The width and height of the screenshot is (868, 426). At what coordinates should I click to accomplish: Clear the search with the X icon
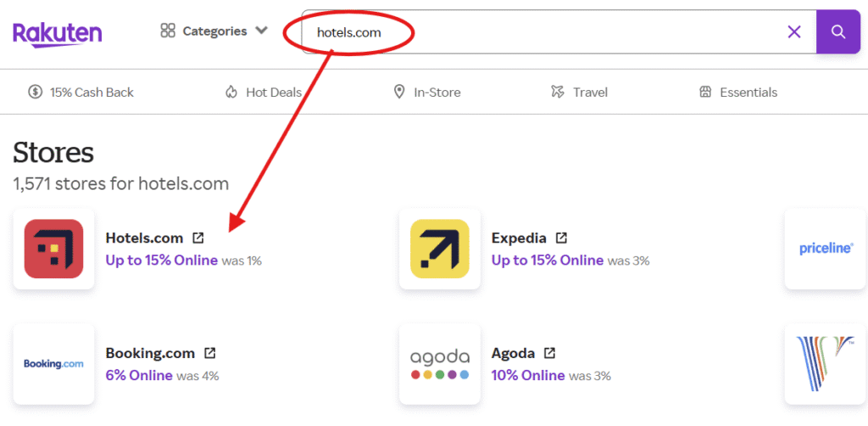tap(794, 32)
